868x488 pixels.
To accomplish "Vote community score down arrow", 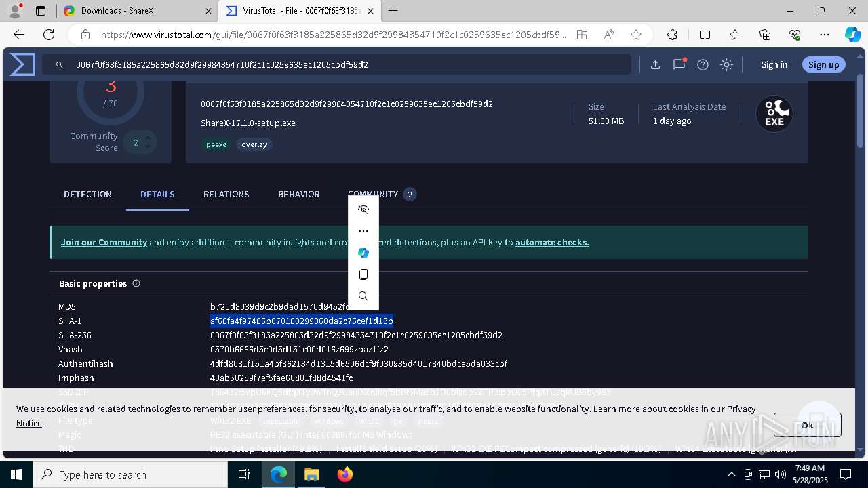I will coord(149,147).
